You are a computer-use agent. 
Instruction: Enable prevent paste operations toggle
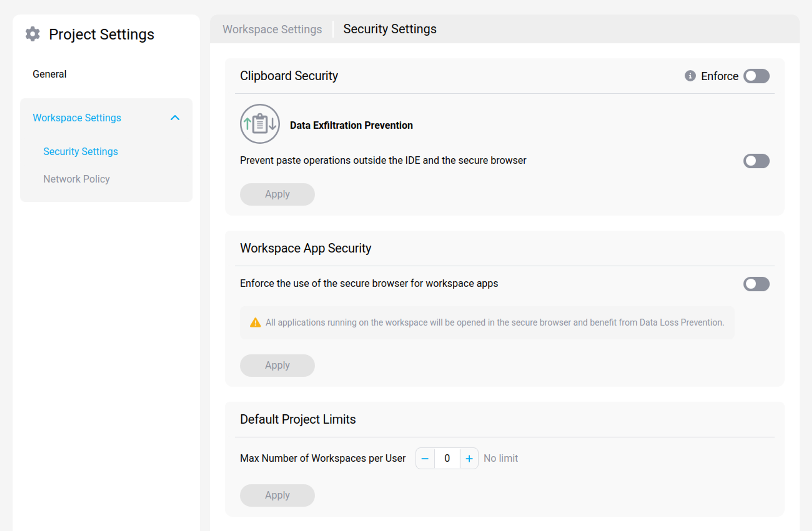click(x=756, y=161)
